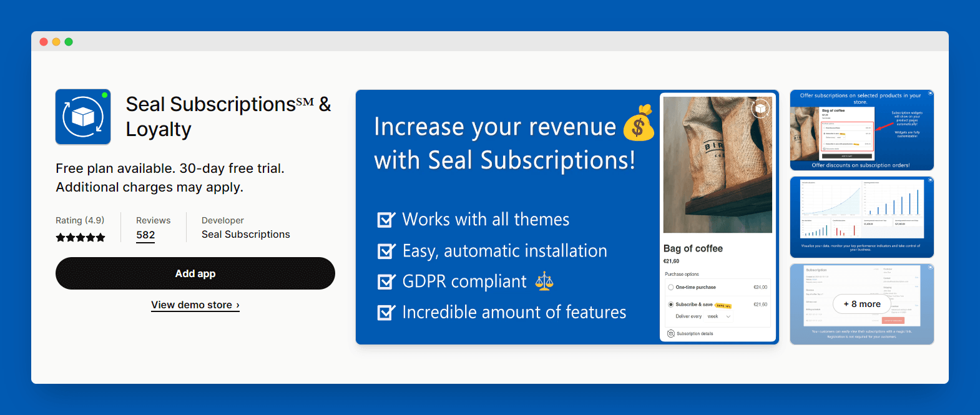This screenshot has width=980, height=415.
Task: Click the + 8 more button
Action: point(862,304)
